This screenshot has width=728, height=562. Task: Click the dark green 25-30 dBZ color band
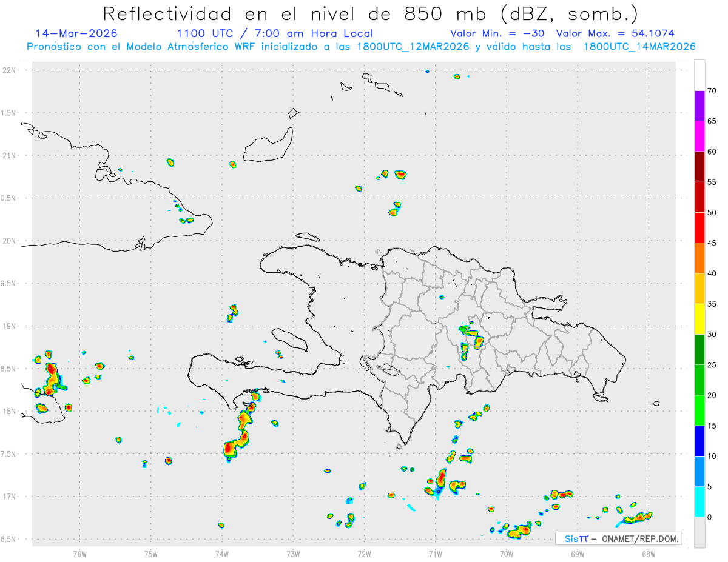[x=699, y=350]
